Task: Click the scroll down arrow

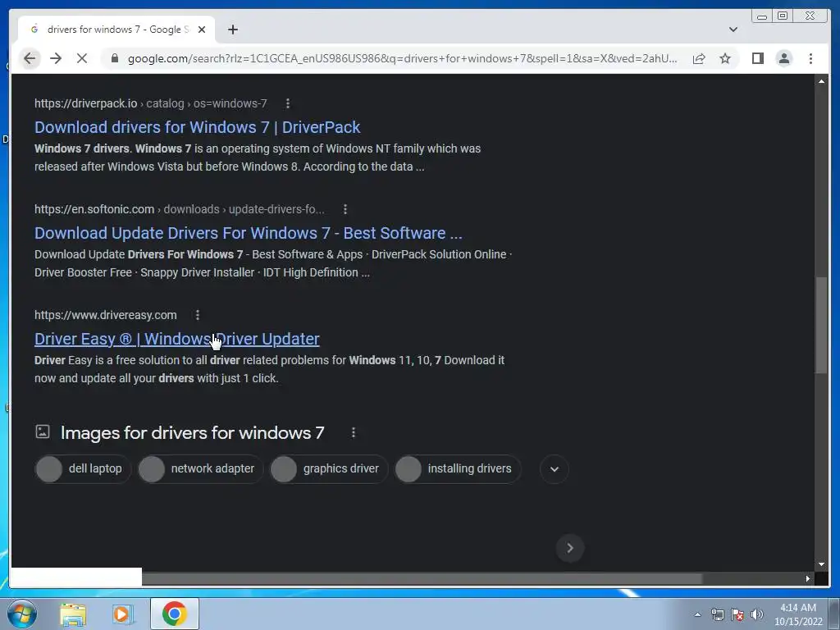Action: tap(821, 564)
